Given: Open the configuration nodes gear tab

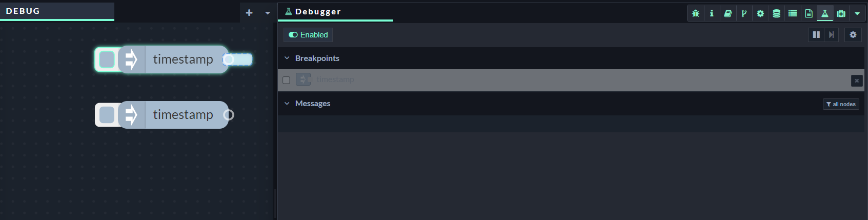Looking at the screenshot, I should point(760,13).
